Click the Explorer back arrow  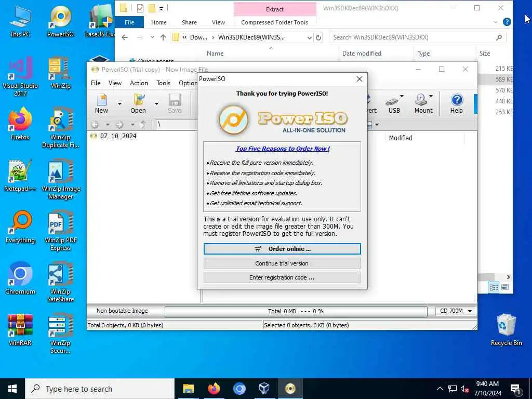125,37
